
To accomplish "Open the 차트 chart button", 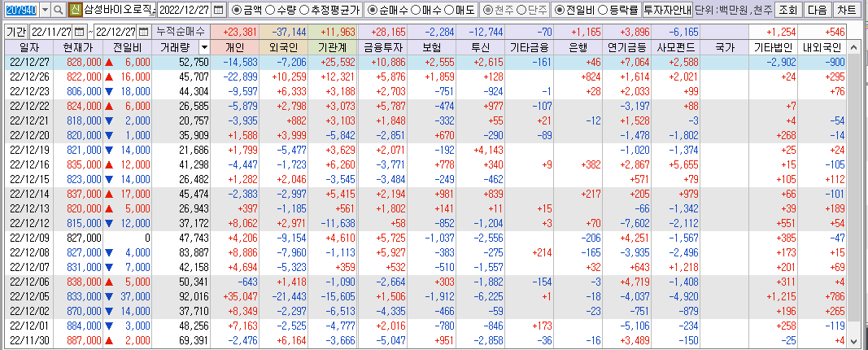I will pyautogui.click(x=847, y=10).
